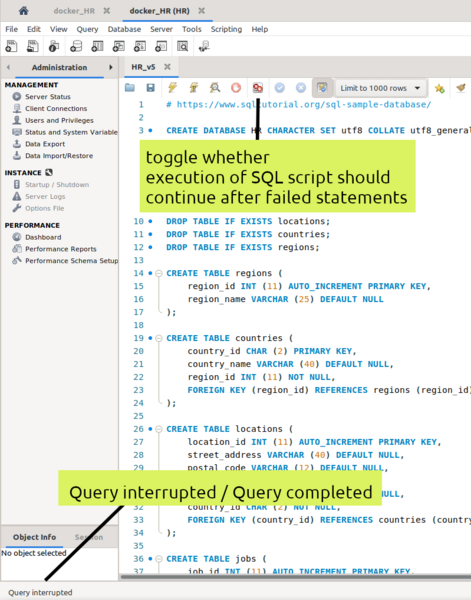471x600 pixels.
Task: Switch to the inactive docker_HR tab
Action: tap(74, 11)
